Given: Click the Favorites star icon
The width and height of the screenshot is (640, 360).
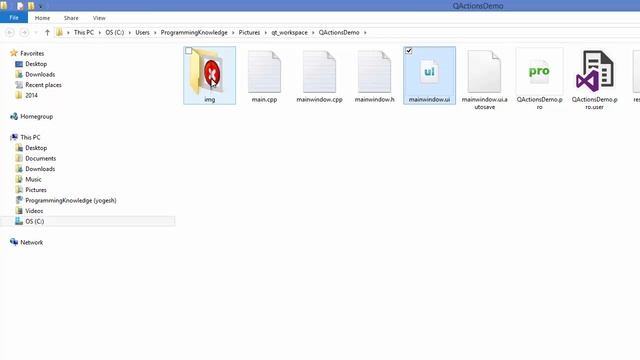Looking at the screenshot, I should (x=14, y=53).
